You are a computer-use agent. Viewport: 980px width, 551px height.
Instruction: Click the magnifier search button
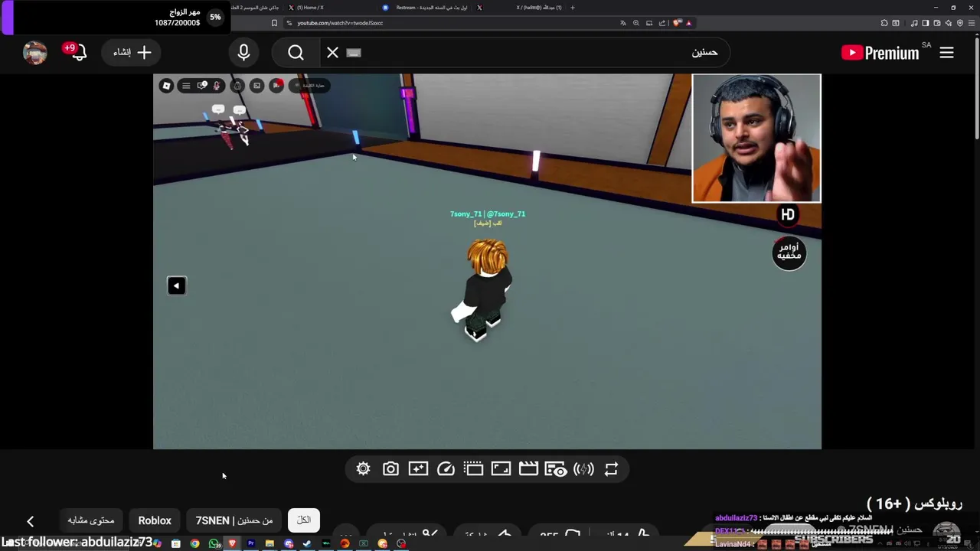(x=296, y=53)
